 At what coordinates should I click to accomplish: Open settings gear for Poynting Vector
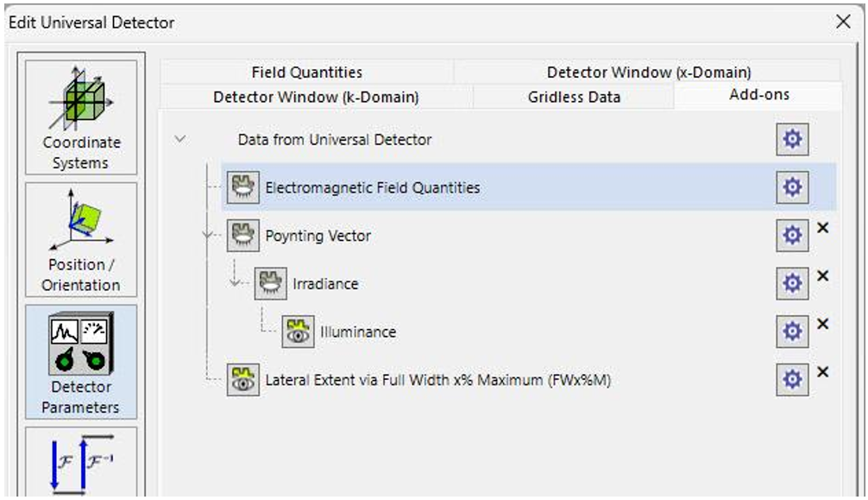[x=792, y=236]
